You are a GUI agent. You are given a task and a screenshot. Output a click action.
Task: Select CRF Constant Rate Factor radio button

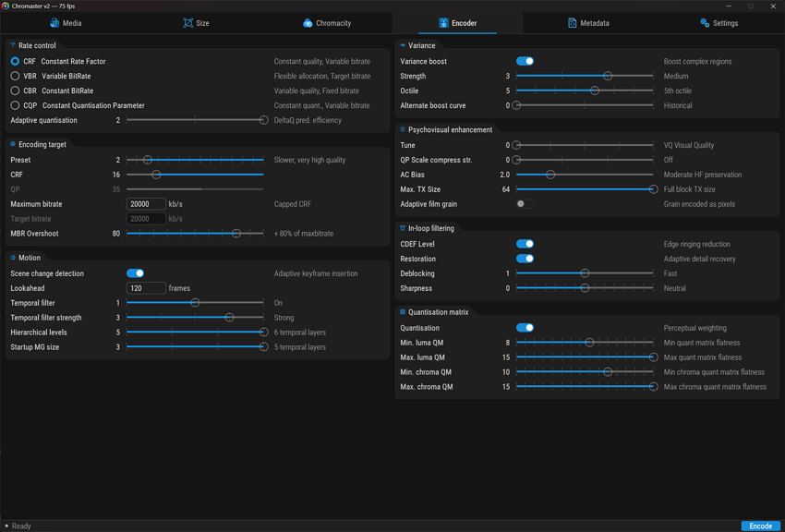click(15, 61)
